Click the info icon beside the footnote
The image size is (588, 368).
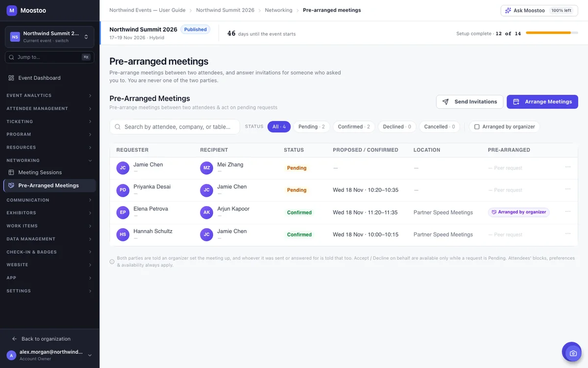[112, 262]
